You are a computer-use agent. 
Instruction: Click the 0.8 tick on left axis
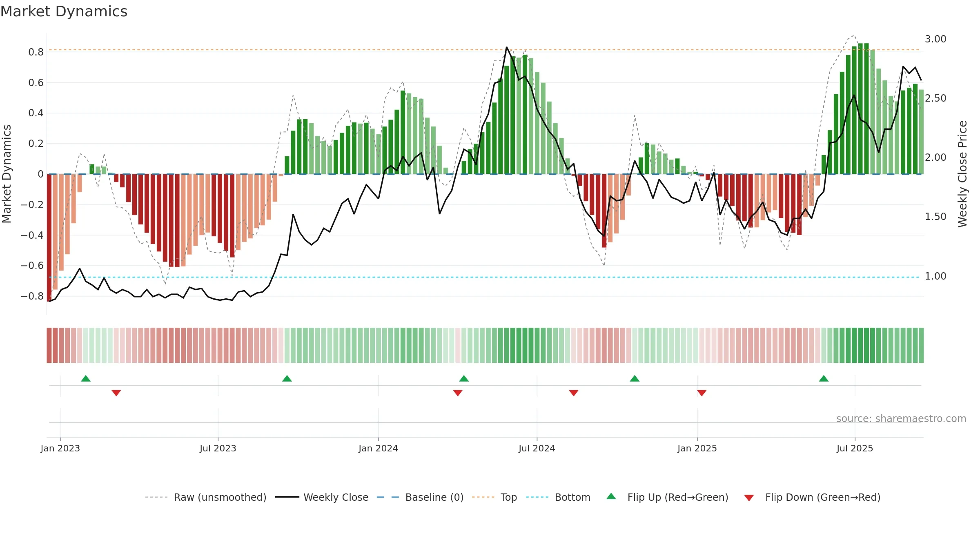tap(36, 52)
